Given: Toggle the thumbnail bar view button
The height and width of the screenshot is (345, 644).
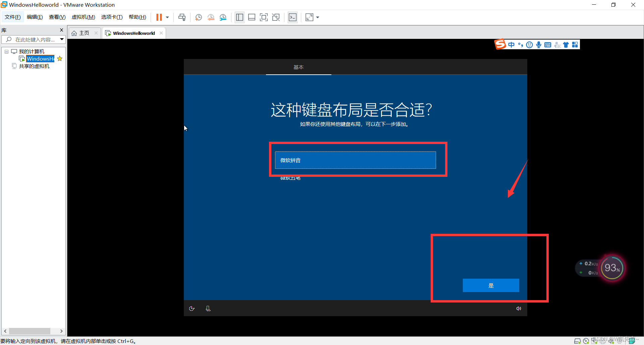Looking at the screenshot, I should (252, 17).
